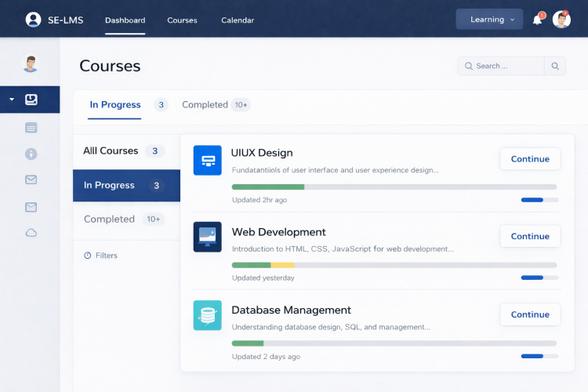
Task: Click the search submit magnifier button
Action: (555, 66)
